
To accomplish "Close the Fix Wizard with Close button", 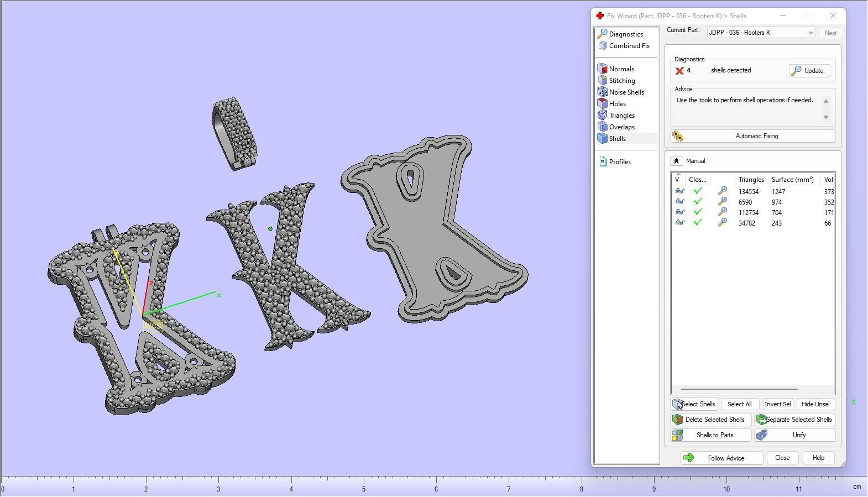I will tap(782, 458).
